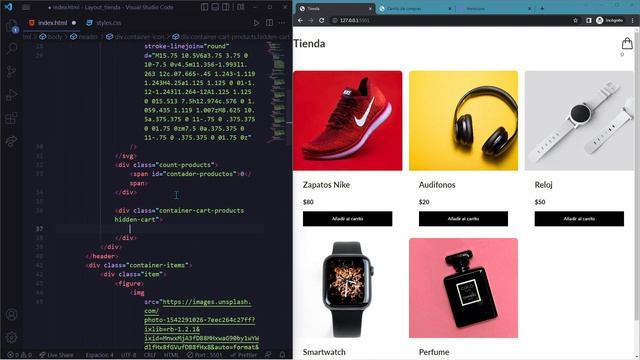The width and height of the screenshot is (640, 360).
Task: Toggle the primary side bar layout icon
Action: pyautogui.click(x=204, y=7)
